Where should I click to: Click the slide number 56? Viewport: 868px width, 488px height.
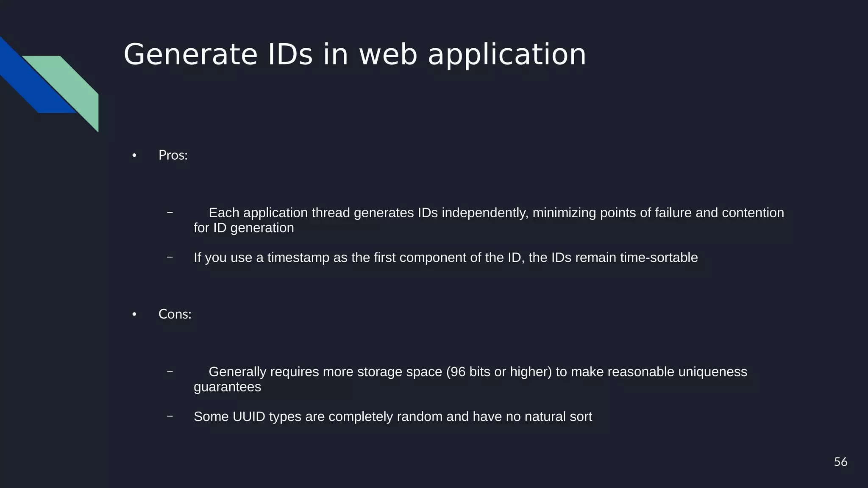pyautogui.click(x=840, y=462)
